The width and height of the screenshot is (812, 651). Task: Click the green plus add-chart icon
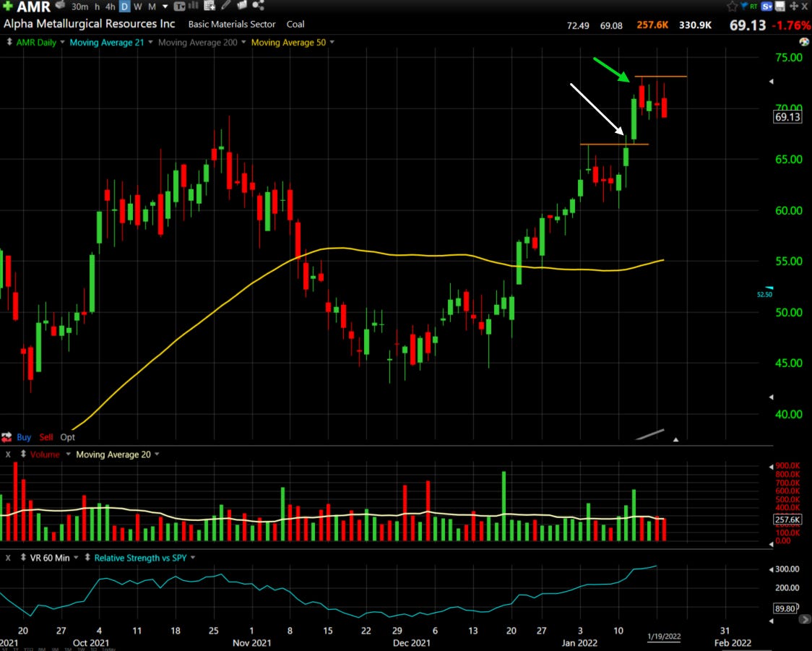point(7,7)
